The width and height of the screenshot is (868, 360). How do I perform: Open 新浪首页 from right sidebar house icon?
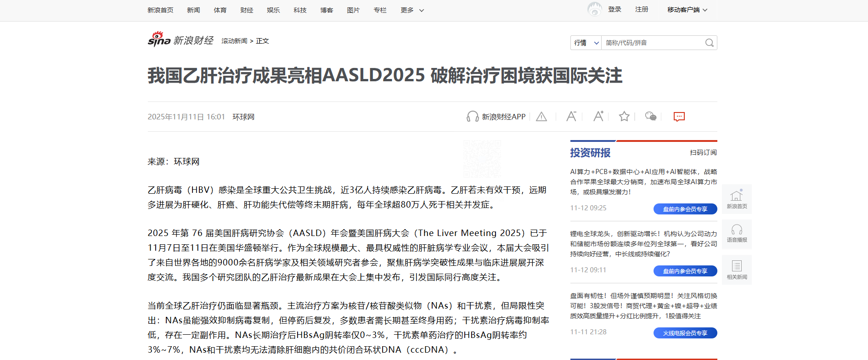click(737, 199)
